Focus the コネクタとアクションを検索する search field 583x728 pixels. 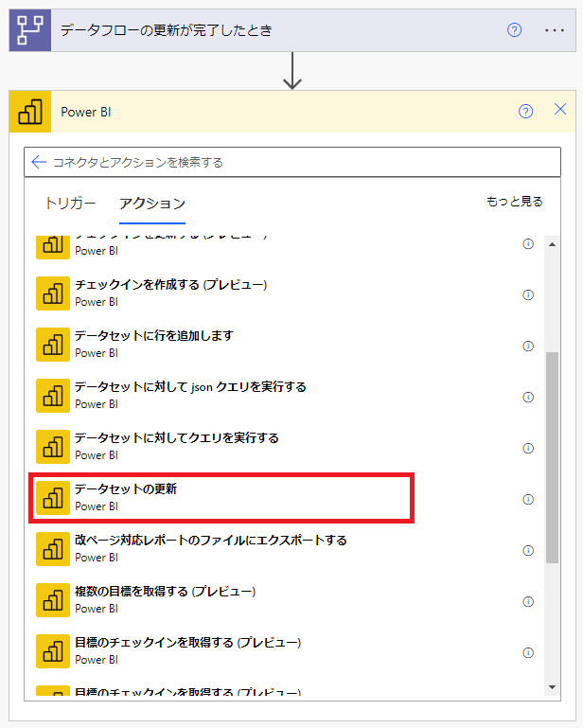292,162
